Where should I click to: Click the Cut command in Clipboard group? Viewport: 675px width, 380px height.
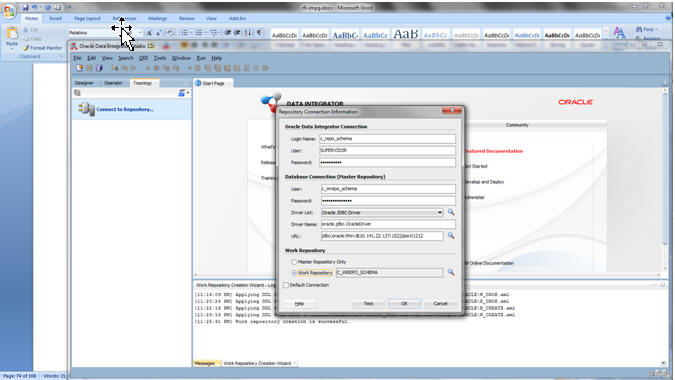click(x=31, y=30)
